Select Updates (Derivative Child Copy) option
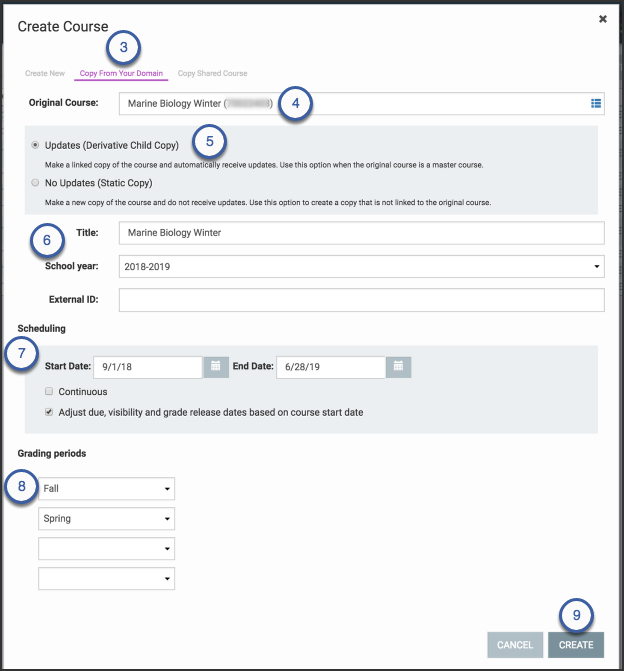 tap(35, 145)
